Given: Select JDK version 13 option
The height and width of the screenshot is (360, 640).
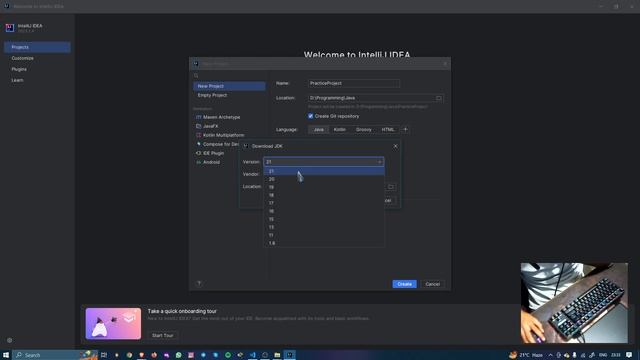Looking at the screenshot, I should (x=324, y=227).
